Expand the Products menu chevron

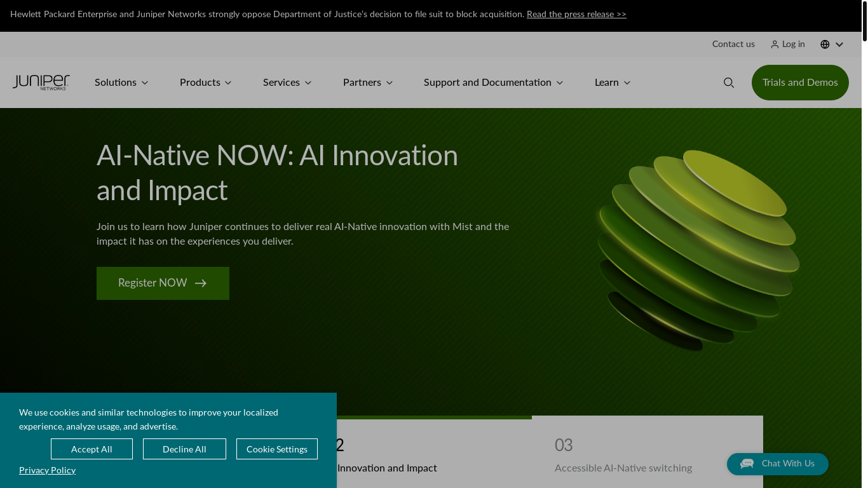point(228,83)
